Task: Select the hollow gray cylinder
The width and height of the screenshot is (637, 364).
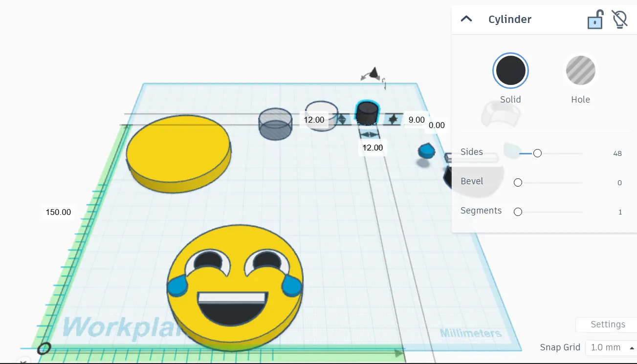Action: tap(275, 125)
